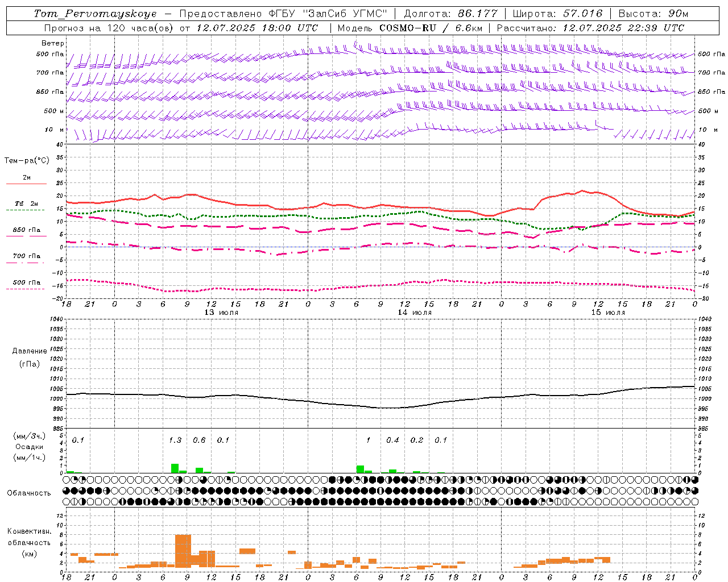Image resolution: width=728 pixels, height=582 pixels.
Task: Click the dotted line sample under 500 гПа legend
Action: [26, 289]
